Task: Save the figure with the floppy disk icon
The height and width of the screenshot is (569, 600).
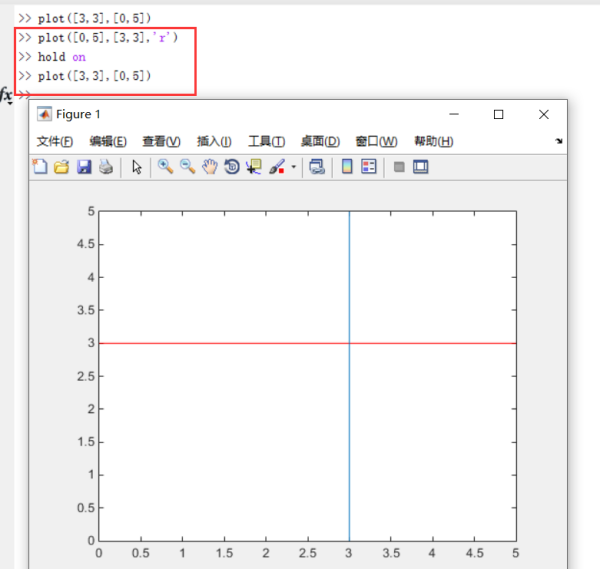Action: (84, 167)
